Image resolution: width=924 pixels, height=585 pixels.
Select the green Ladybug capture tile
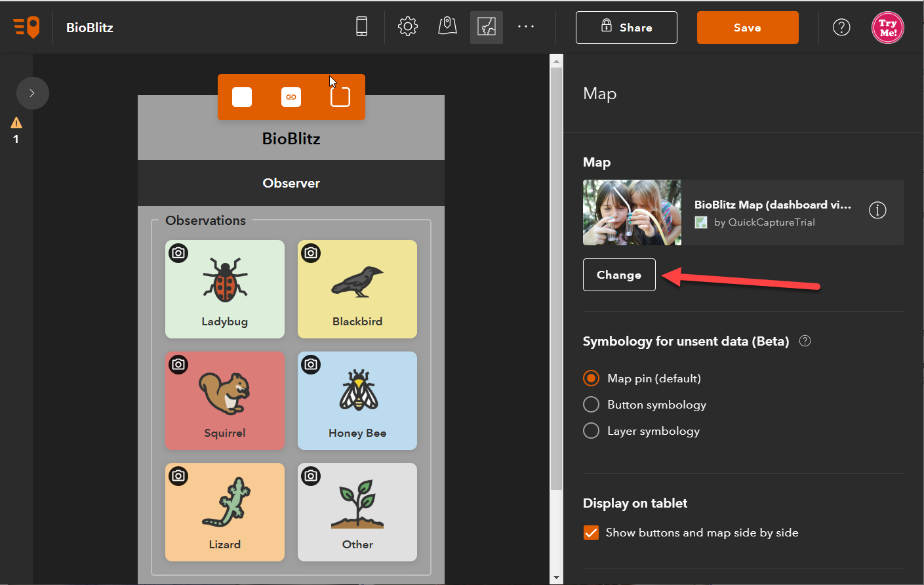(x=225, y=289)
